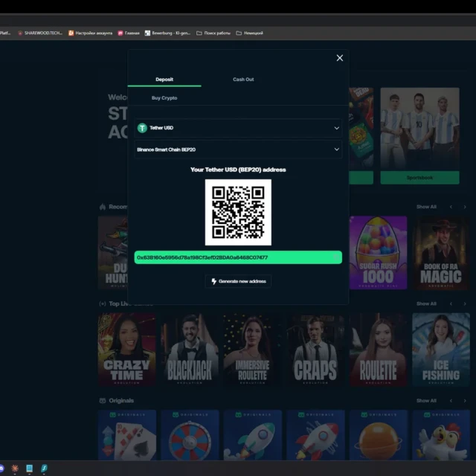Open the SHAREWOOD.TECH bookmark
This screenshot has height=476, width=476.
coord(40,33)
